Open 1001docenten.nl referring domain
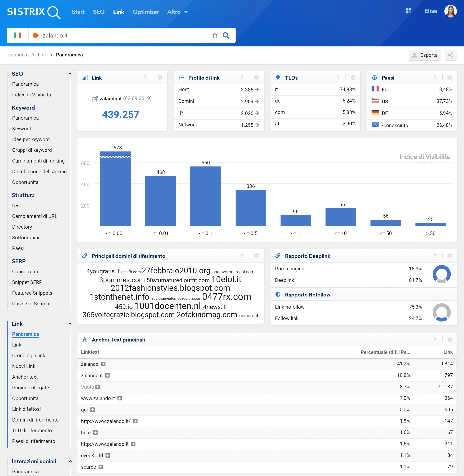 167,306
